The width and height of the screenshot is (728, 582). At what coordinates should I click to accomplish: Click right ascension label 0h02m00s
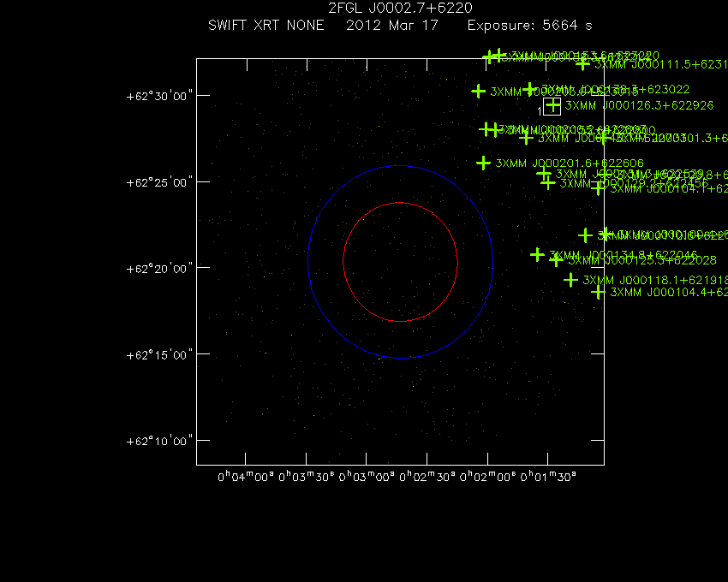pos(487,477)
